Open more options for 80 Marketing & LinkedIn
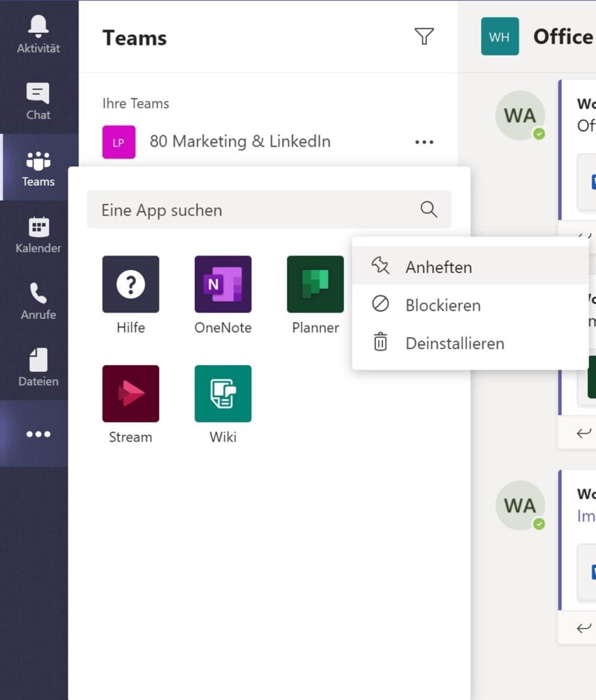Screen dimensions: 596x700 [424, 142]
